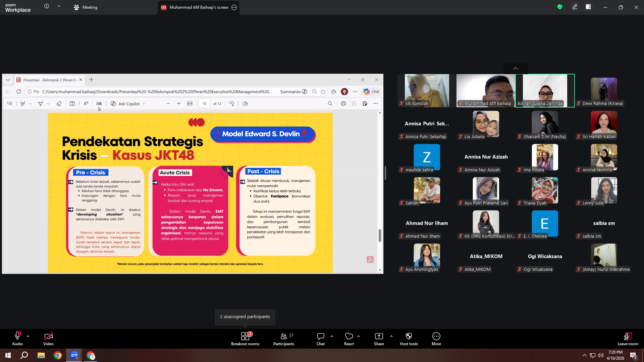Open Breakout rooms
This screenshot has height=362, width=644.
pos(245,339)
